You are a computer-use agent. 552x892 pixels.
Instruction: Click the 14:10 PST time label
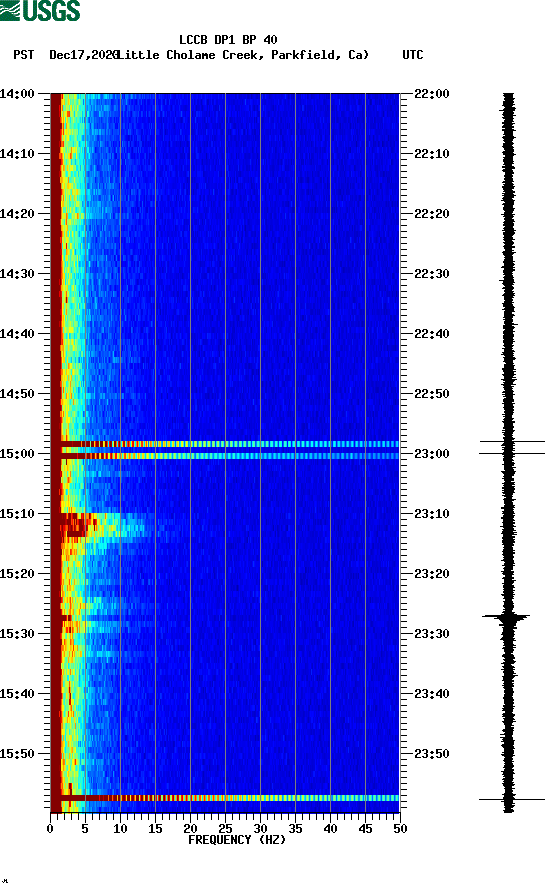pos(17,154)
